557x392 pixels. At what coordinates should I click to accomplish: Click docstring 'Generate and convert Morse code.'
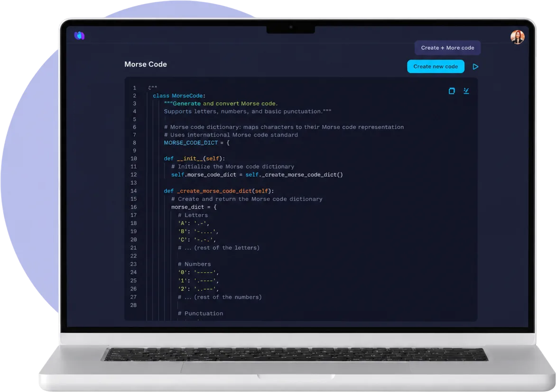(221, 104)
